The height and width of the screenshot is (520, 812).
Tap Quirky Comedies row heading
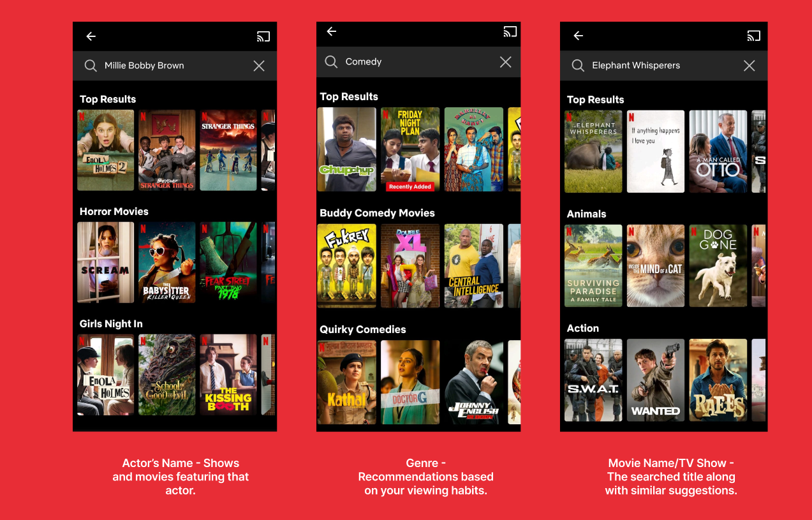[363, 330]
